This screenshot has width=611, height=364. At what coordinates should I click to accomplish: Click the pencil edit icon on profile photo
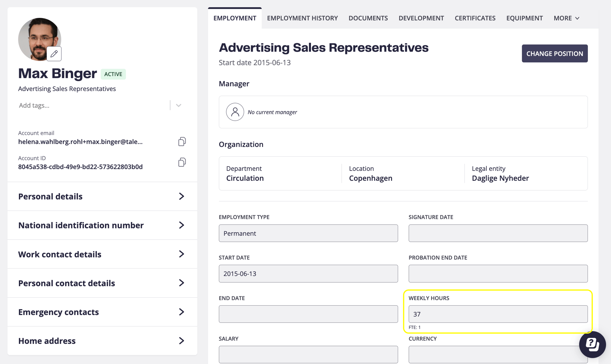click(54, 54)
